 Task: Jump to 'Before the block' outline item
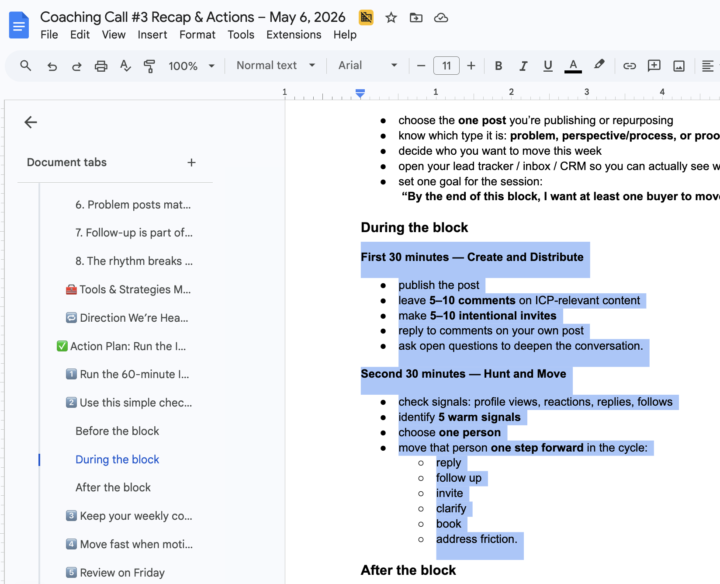117,431
